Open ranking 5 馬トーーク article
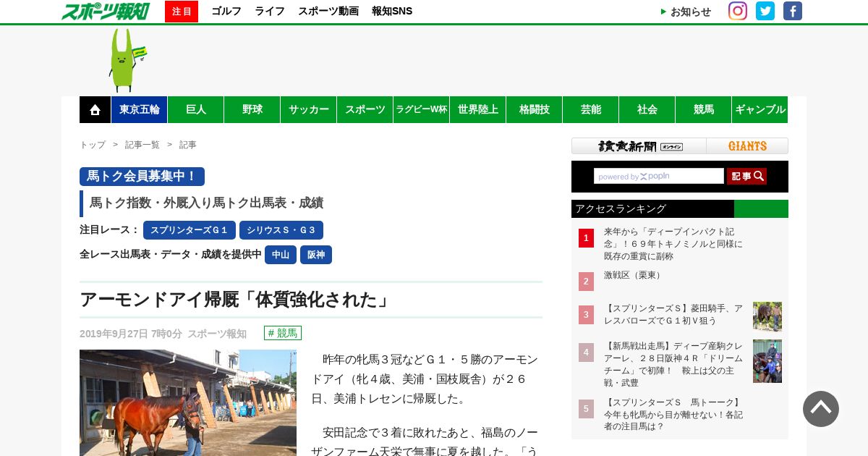 click(x=673, y=414)
